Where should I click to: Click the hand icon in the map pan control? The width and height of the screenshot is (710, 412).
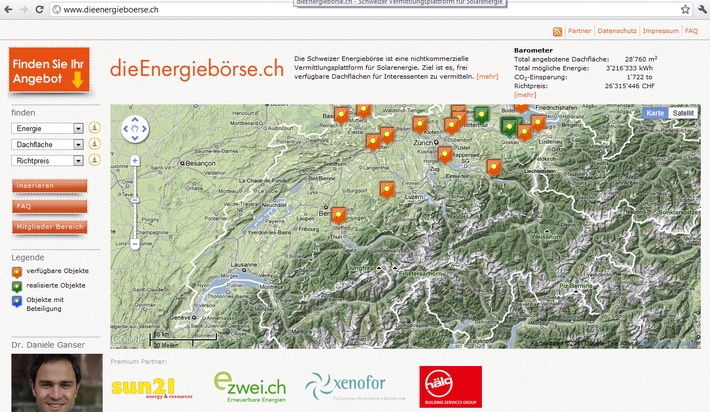[x=135, y=129]
